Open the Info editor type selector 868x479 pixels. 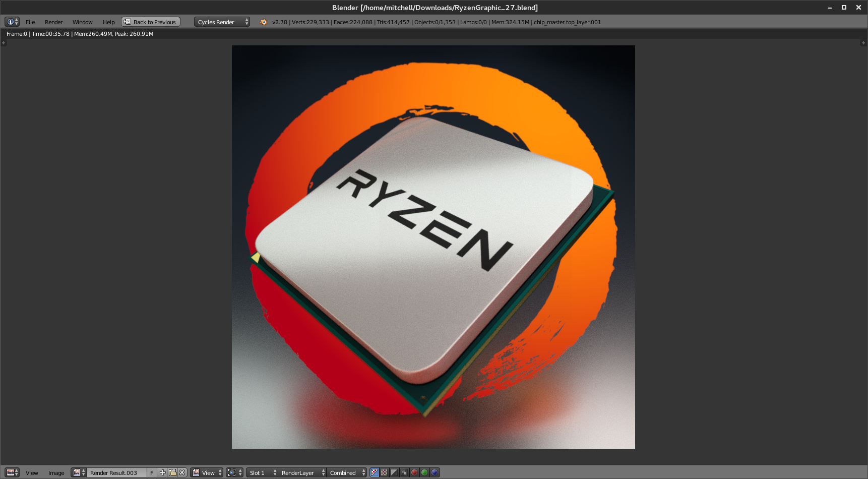pyautogui.click(x=12, y=22)
